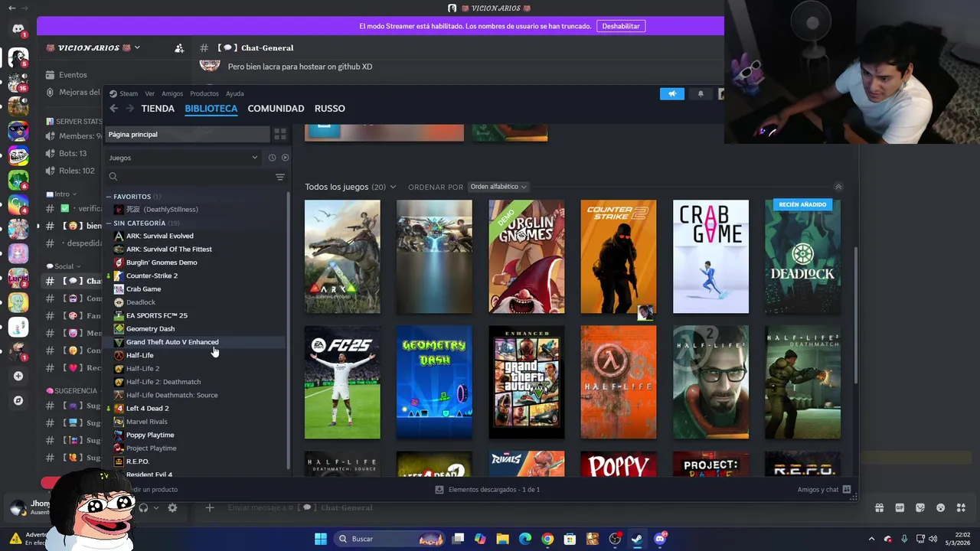This screenshot has height=551, width=980.
Task: Switch to the TIENDA tab
Action: click(x=158, y=109)
